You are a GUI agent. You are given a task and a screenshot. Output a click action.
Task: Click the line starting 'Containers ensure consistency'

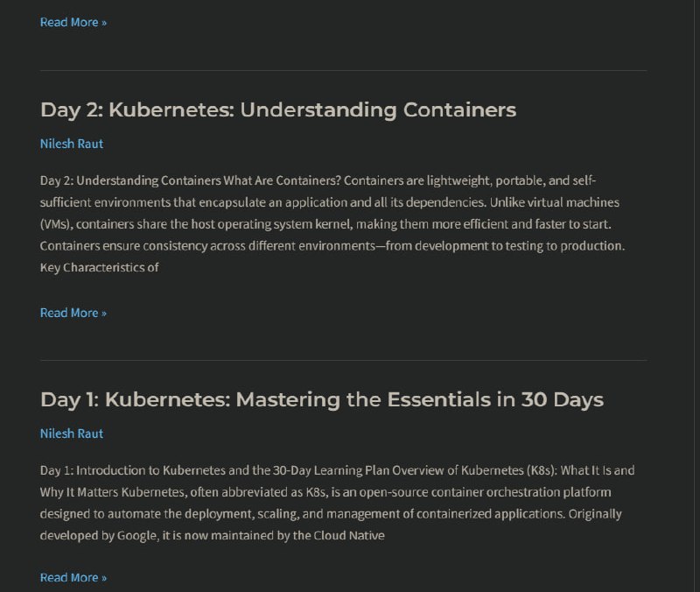[x=332, y=246]
